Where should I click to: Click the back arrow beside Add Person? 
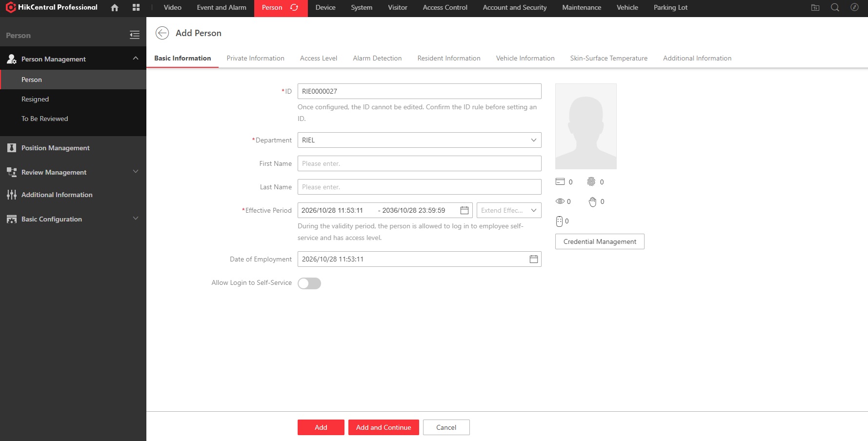[x=162, y=33]
